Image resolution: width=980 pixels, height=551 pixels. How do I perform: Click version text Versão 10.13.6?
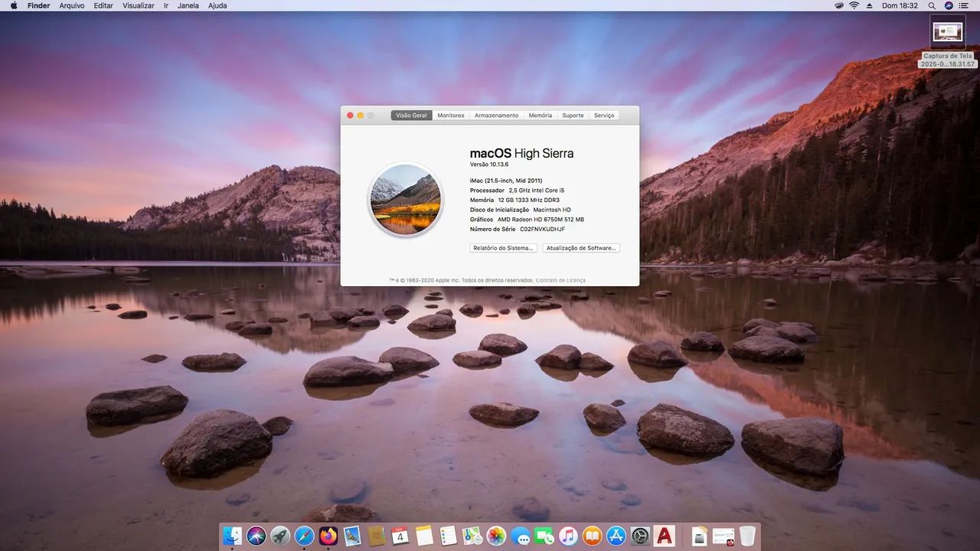[489, 165]
